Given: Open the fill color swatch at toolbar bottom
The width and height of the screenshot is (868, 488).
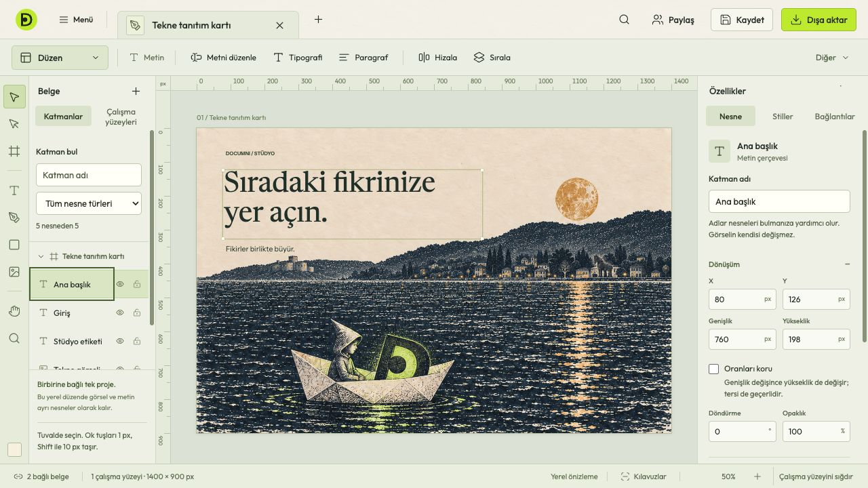Looking at the screenshot, I should pyautogui.click(x=14, y=449).
